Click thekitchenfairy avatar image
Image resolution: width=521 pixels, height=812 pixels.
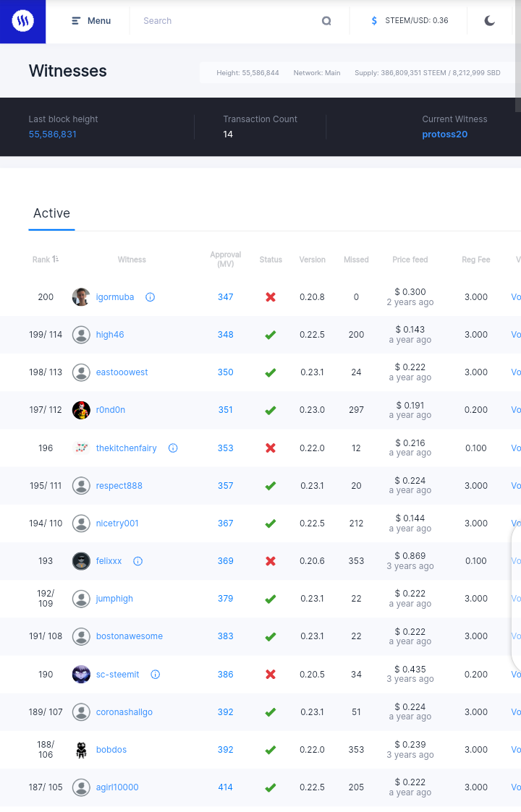pos(81,448)
